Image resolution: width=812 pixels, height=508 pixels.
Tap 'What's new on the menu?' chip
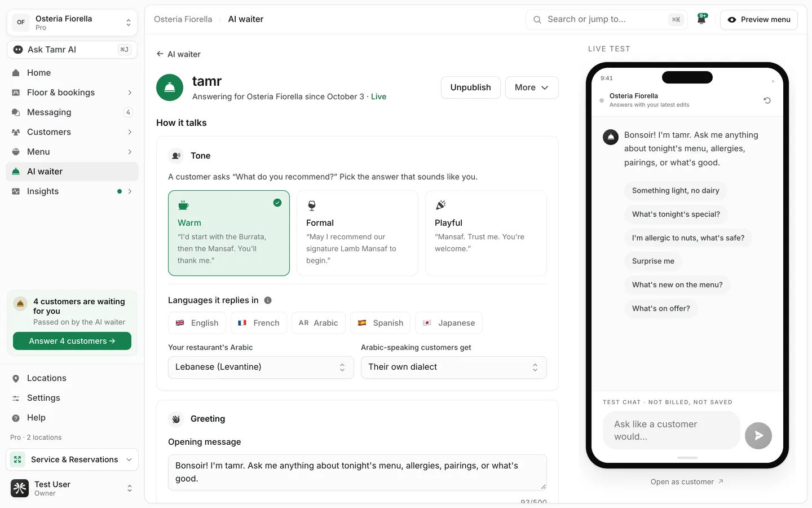coord(677,285)
